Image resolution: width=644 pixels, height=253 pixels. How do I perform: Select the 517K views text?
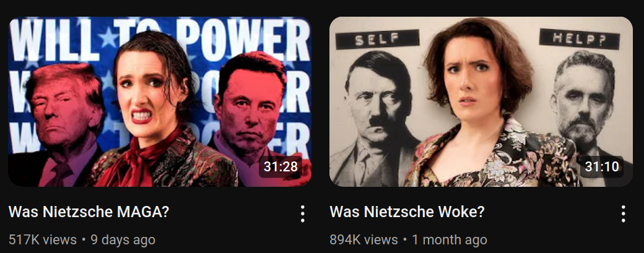(x=43, y=239)
